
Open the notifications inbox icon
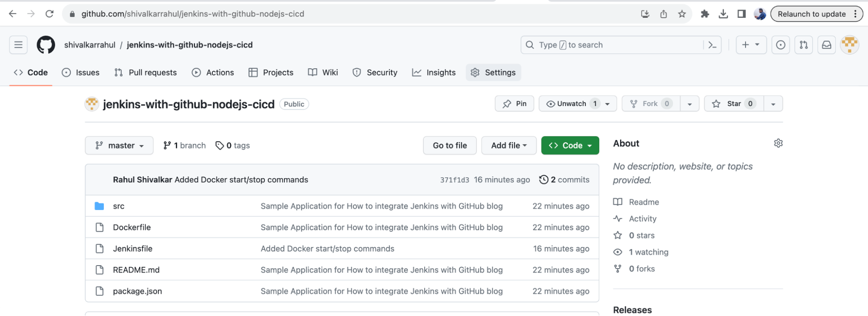827,45
